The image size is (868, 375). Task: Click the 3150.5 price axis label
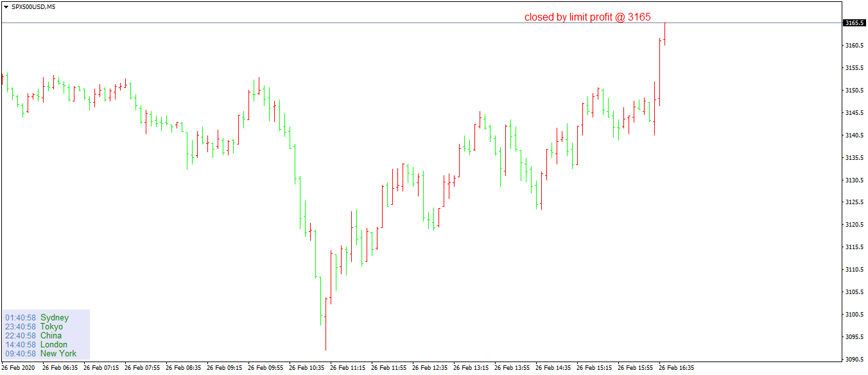coord(853,91)
